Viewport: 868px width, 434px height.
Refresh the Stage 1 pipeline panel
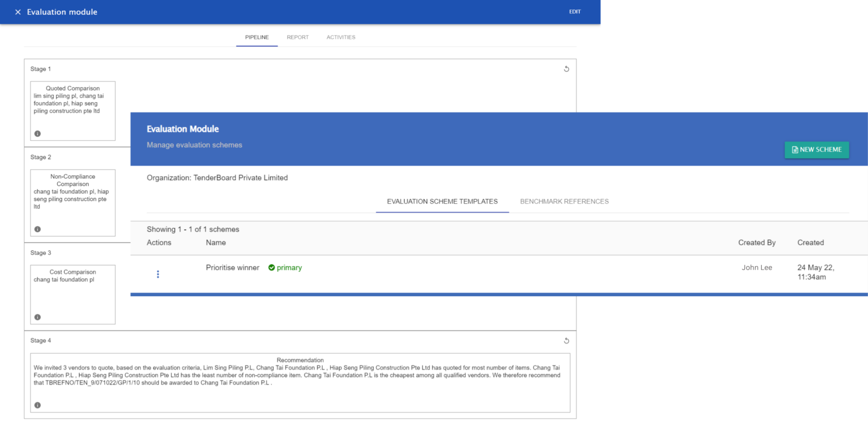566,68
